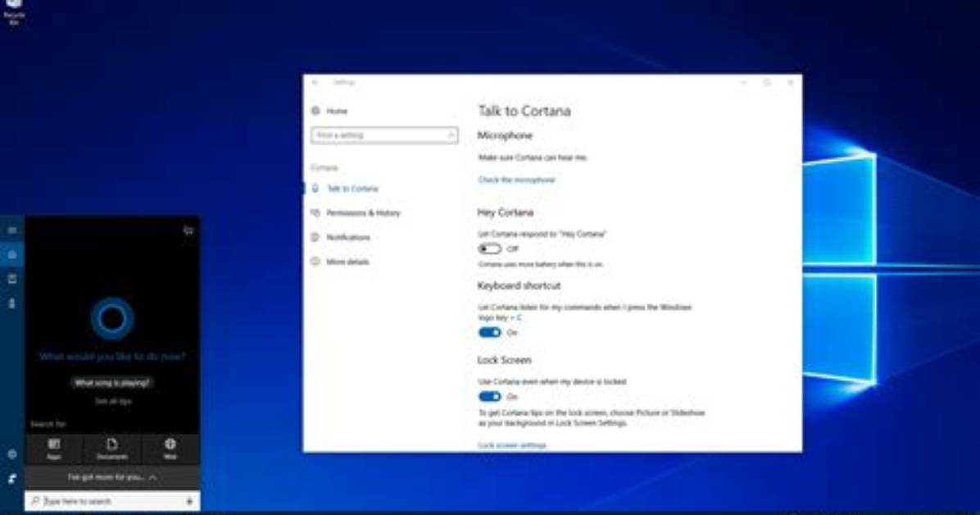
Task: Click the Cortana listening circle
Action: (112, 319)
